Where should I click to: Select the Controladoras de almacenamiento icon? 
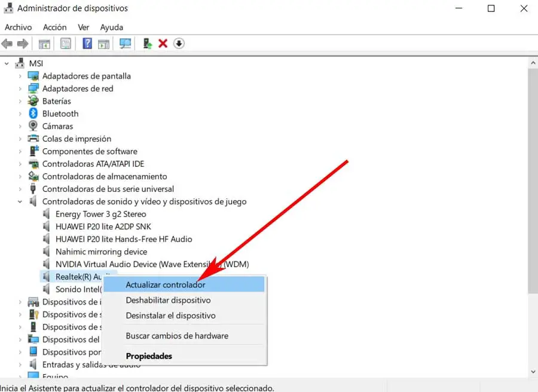pyautogui.click(x=33, y=176)
